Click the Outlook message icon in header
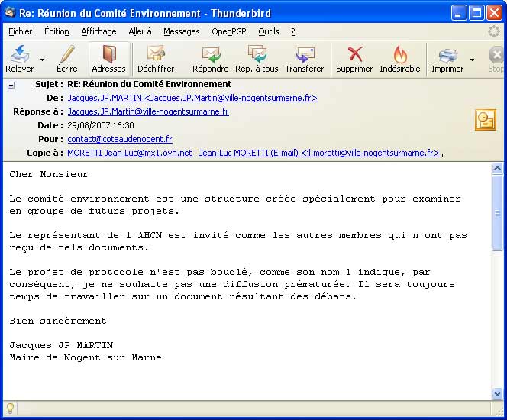This screenshot has height=420, width=507. coord(486,120)
